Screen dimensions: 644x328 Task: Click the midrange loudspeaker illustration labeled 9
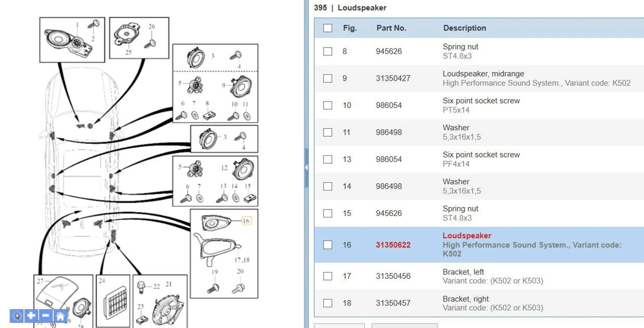241,86
